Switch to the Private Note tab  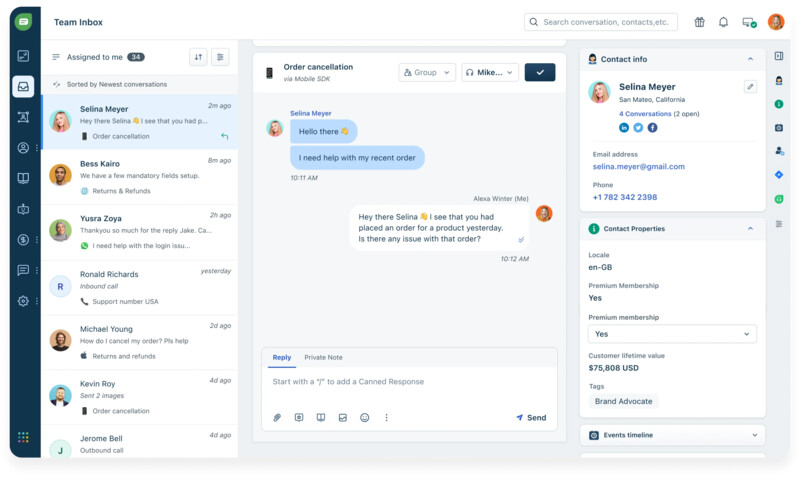pos(323,357)
